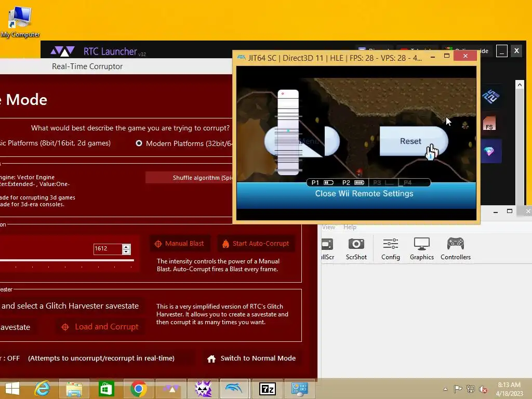Show hidden system tray icons arrow

[x=445, y=389]
